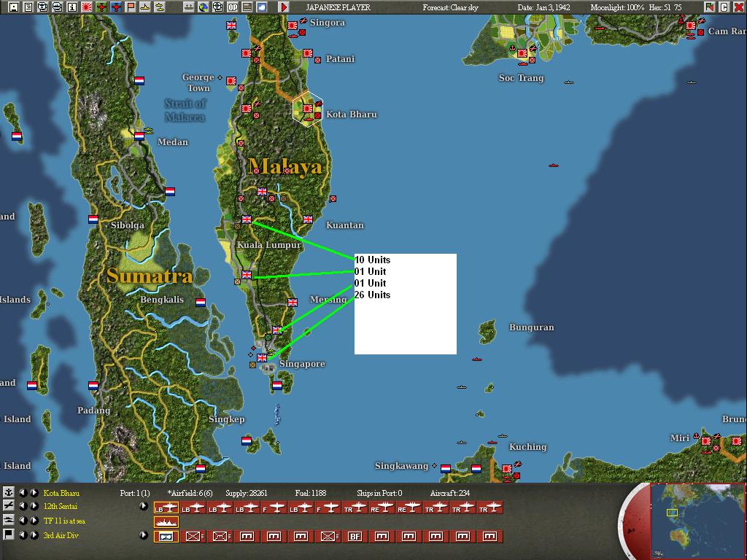Click the 'Moonlight: 100%' readout
Image resolution: width=747 pixels, height=560 pixels.
[x=617, y=7]
